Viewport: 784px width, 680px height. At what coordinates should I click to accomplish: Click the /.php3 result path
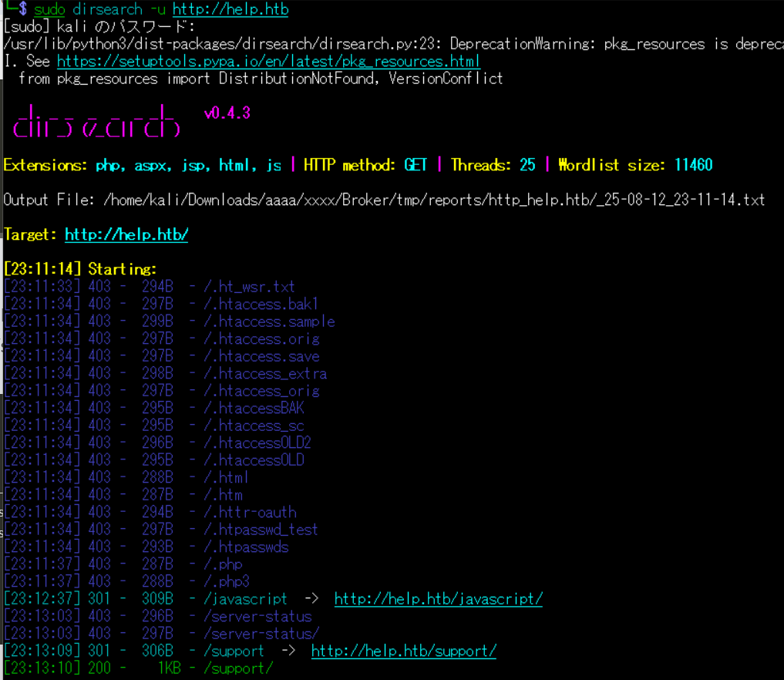click(x=226, y=581)
